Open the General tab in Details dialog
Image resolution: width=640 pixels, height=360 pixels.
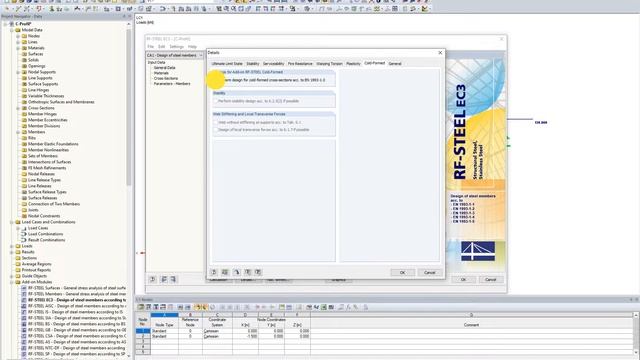click(395, 64)
